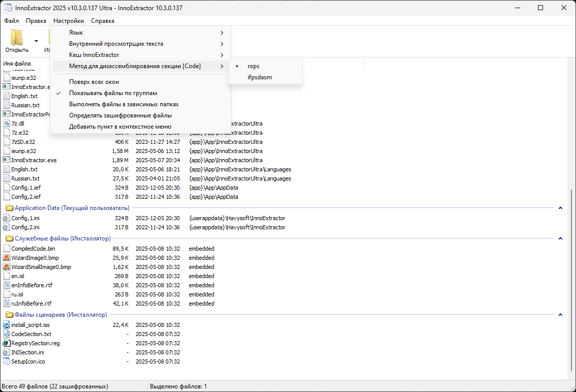This screenshot has width=576, height=392.
Task: Click the icon of ru.isl
Action: 7,294
